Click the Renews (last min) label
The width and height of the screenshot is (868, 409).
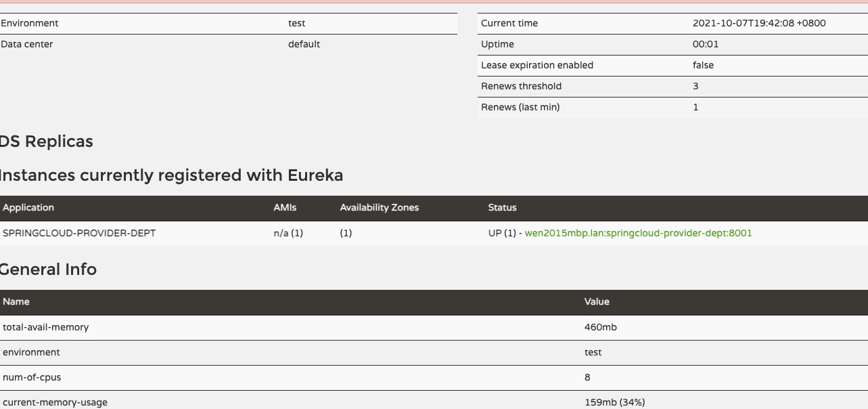point(520,107)
